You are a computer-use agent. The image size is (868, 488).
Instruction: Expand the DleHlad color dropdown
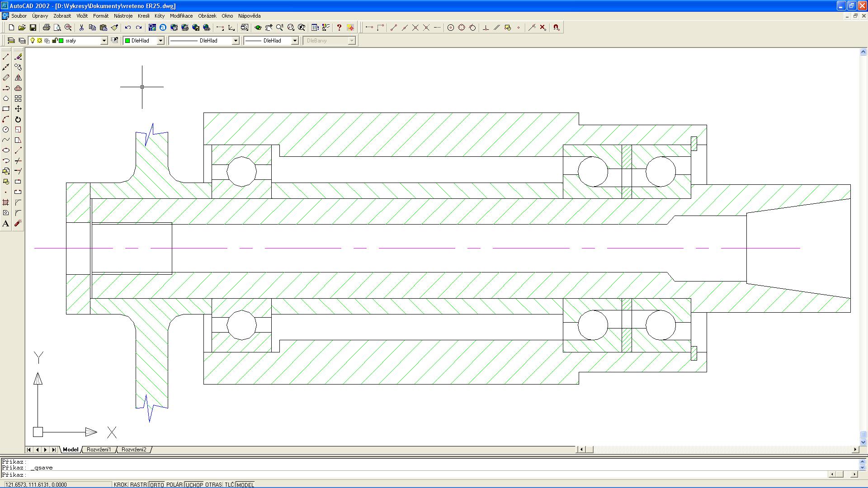coord(160,41)
